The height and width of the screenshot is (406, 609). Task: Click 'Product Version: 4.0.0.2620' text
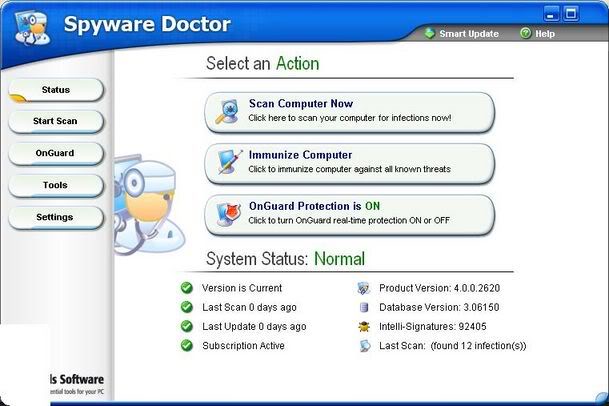pyautogui.click(x=439, y=288)
